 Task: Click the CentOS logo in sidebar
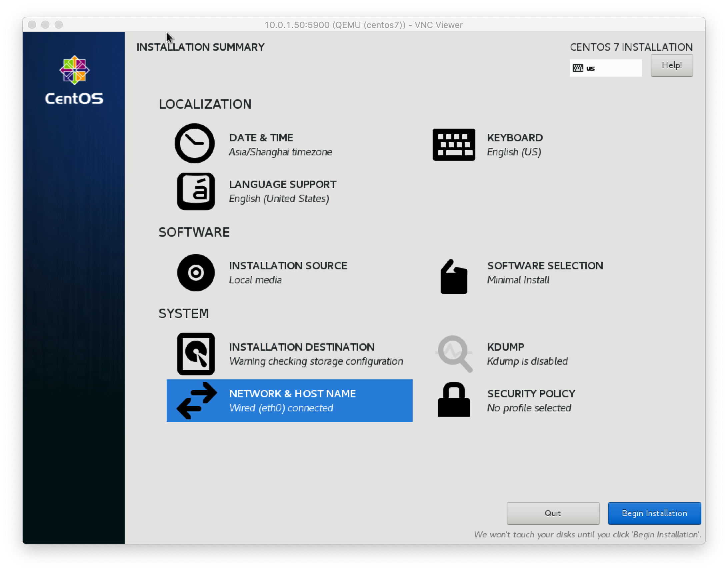pos(74,80)
